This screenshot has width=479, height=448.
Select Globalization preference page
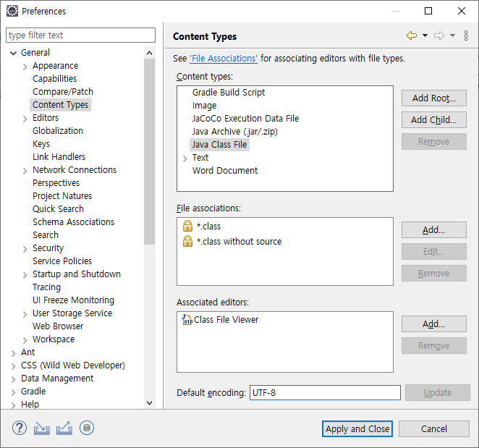pyautogui.click(x=58, y=131)
